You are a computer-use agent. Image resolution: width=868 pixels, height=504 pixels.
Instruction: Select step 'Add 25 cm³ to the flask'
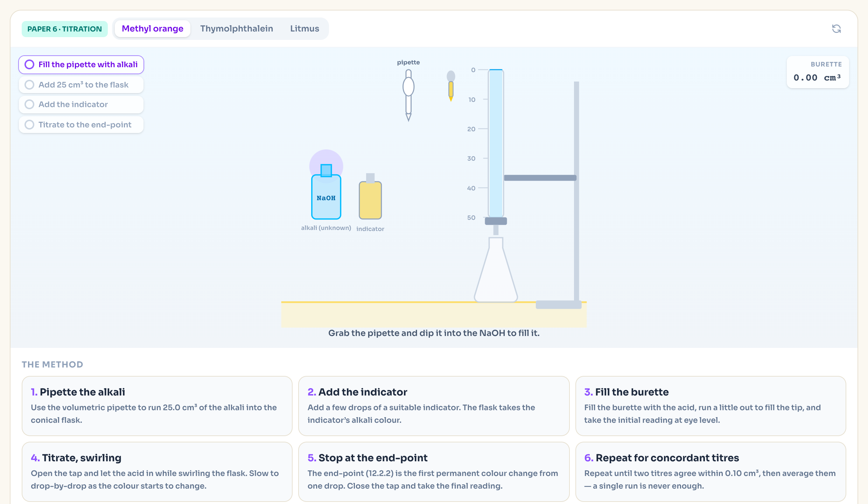pos(81,85)
